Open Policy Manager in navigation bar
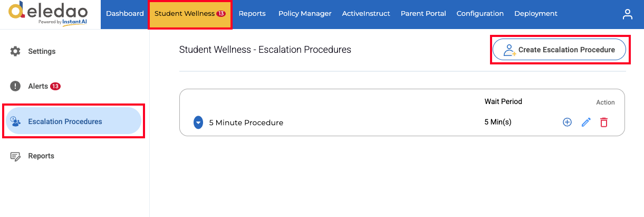Viewport: 644px width, 217px height. coord(305,14)
